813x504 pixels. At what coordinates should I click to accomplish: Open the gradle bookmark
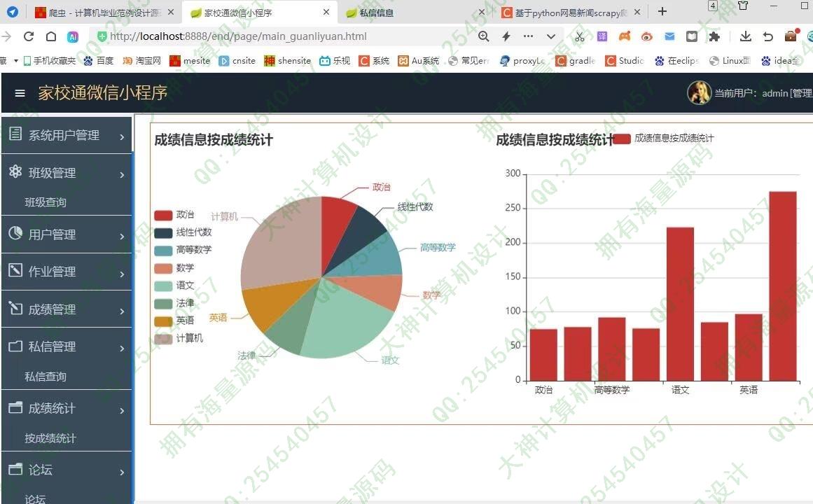(x=575, y=61)
